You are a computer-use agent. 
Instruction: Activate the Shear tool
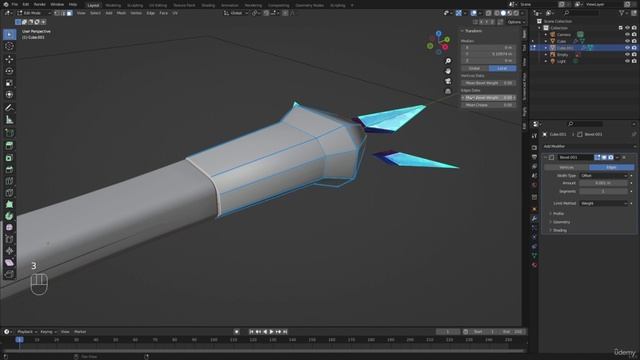(9, 262)
